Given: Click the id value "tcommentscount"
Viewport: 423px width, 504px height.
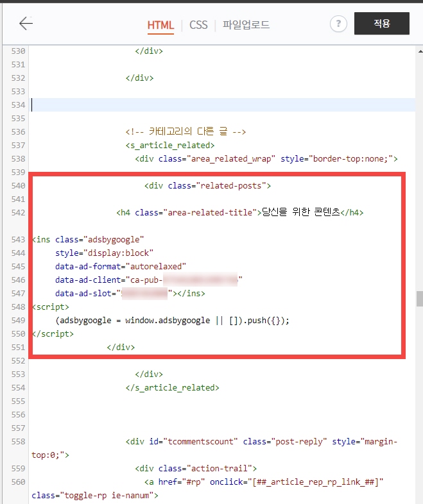Looking at the screenshot, I should click(200, 442).
